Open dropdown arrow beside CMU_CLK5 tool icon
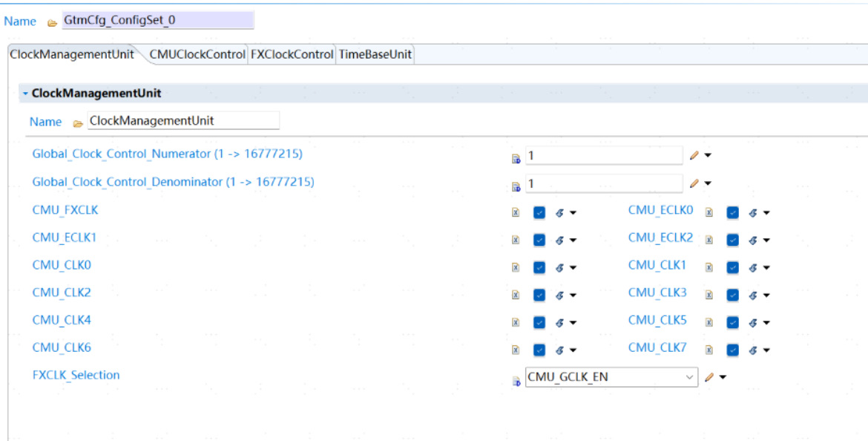Viewport: 868px width, 441px height. pyautogui.click(x=766, y=323)
